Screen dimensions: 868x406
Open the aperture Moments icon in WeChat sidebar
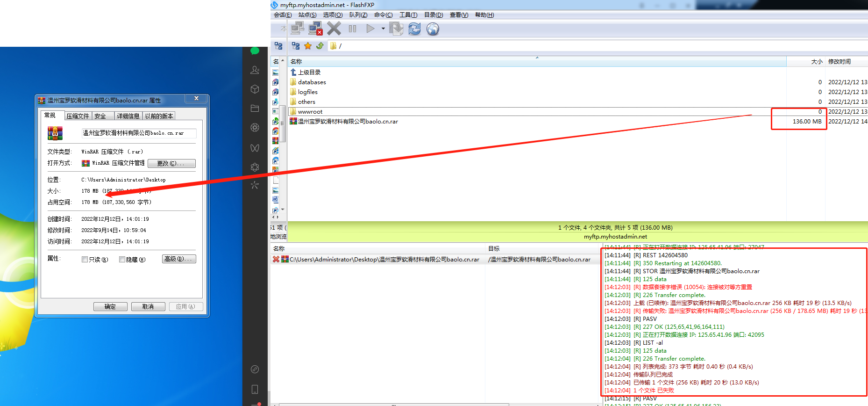tap(255, 127)
